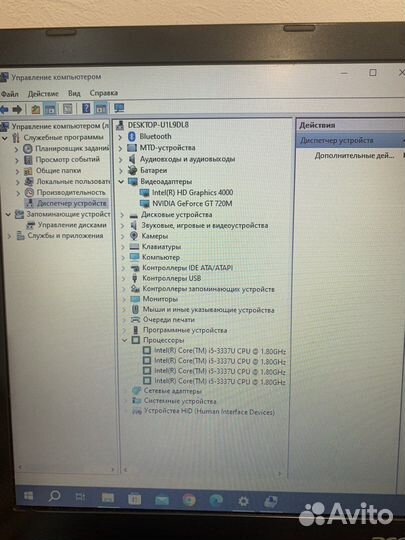Expand the Bluetooth category
This screenshot has height=540, width=405.
coord(120,137)
